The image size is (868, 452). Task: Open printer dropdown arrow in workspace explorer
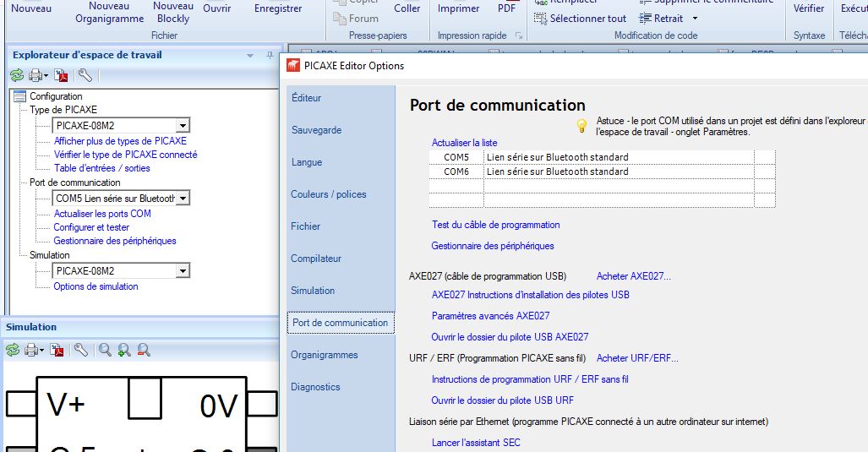[x=46, y=76]
